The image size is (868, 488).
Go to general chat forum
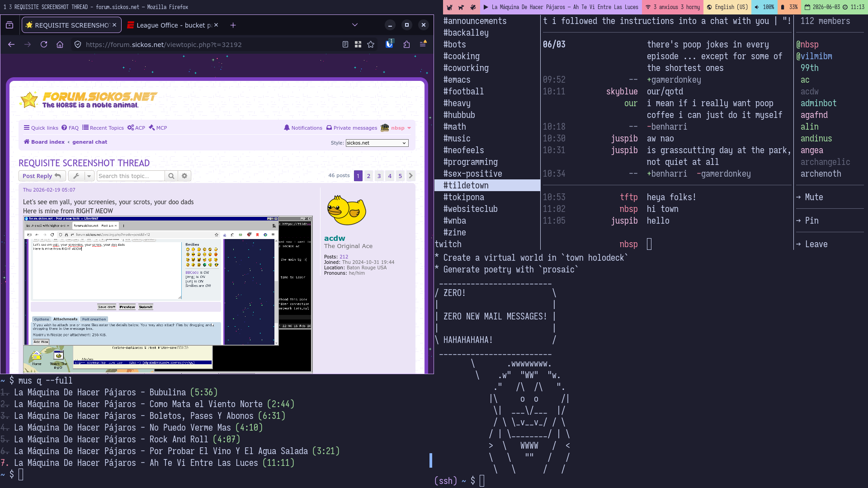click(90, 142)
